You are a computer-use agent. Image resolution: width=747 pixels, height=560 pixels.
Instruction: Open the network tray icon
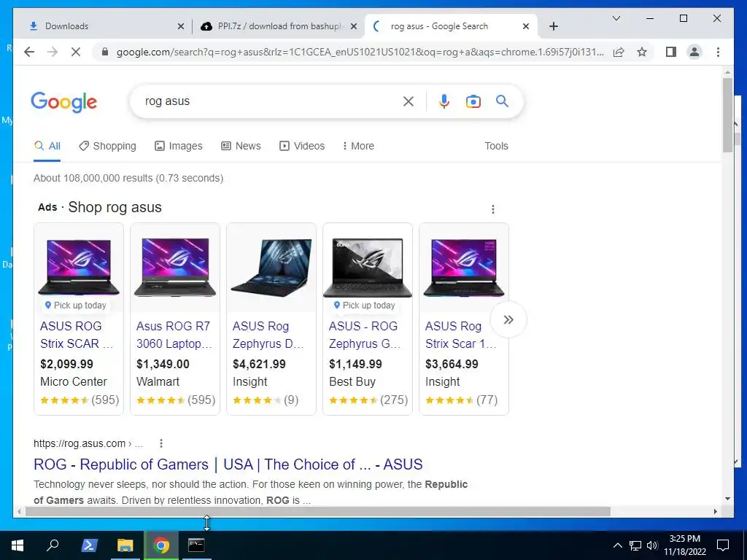[x=635, y=545]
